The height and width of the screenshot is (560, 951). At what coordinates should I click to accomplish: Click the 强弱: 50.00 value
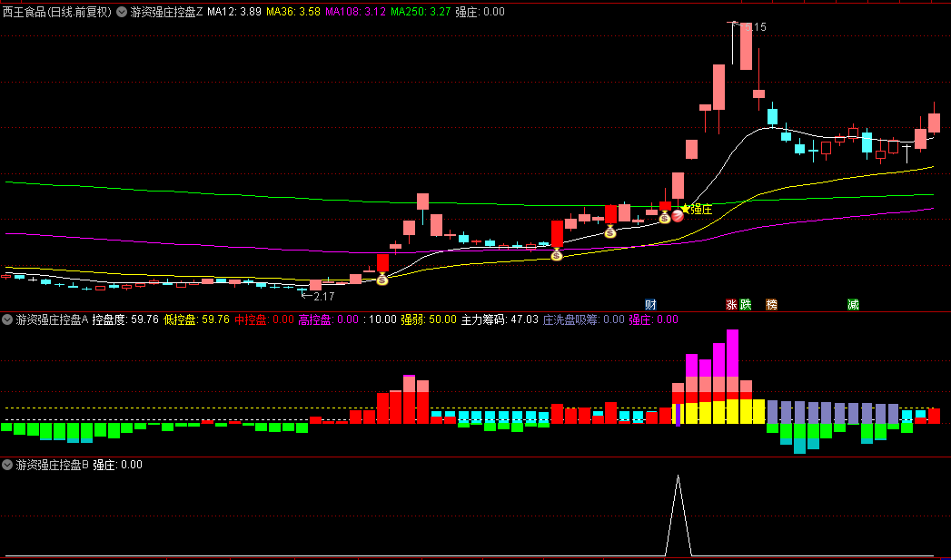pyautogui.click(x=428, y=319)
